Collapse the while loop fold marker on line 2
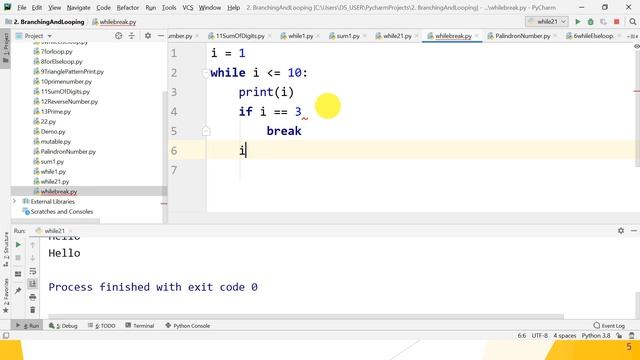Viewport: 640px width, 360px height. pyautogui.click(x=206, y=73)
